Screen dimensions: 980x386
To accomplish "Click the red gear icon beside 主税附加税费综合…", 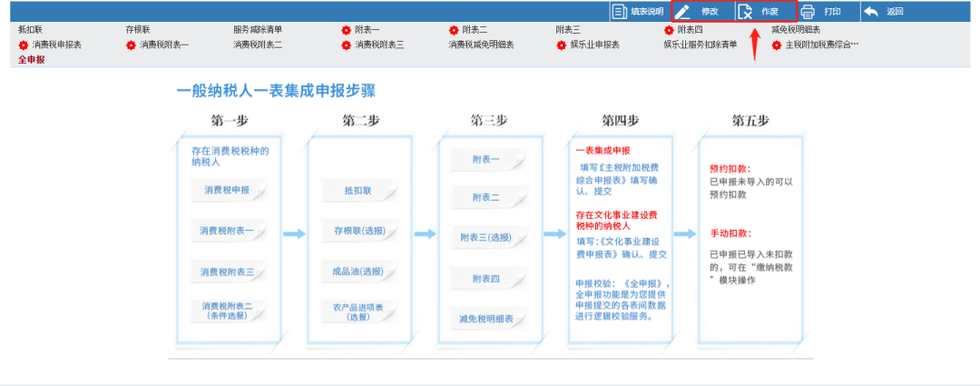I will point(776,45).
